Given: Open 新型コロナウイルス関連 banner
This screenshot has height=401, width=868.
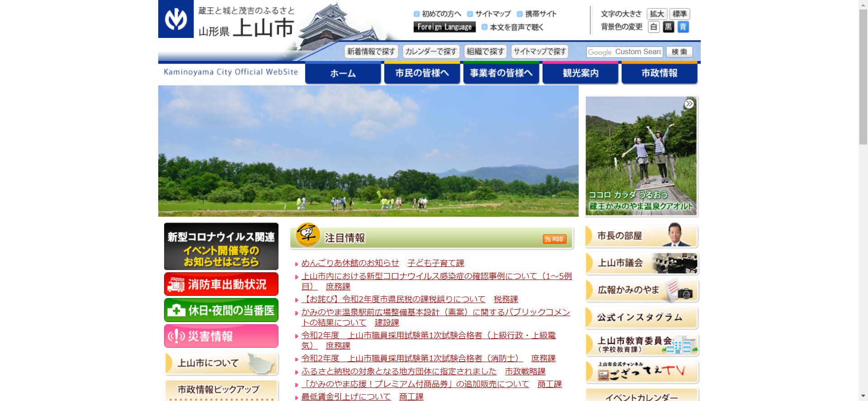Looking at the screenshot, I should (x=221, y=246).
